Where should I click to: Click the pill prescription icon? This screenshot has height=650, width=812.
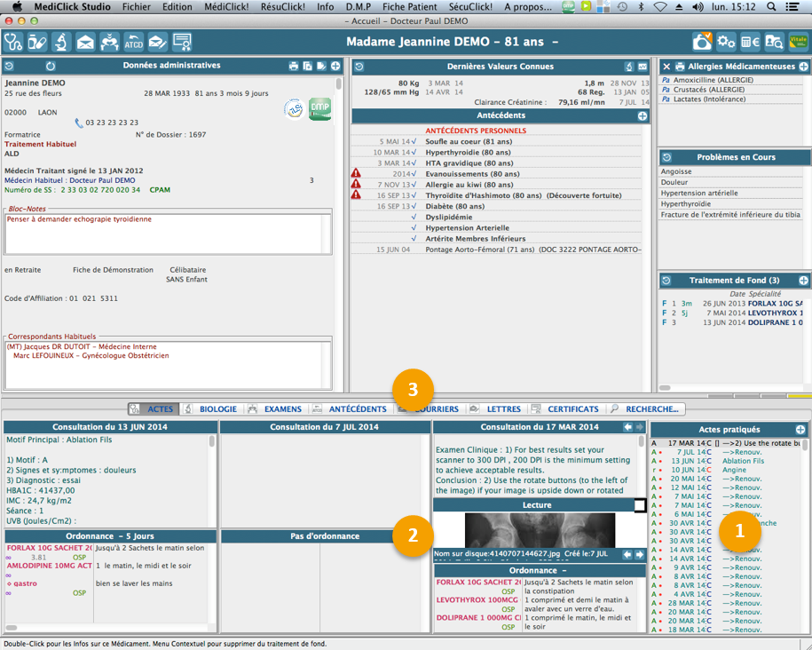pyautogui.click(x=37, y=42)
